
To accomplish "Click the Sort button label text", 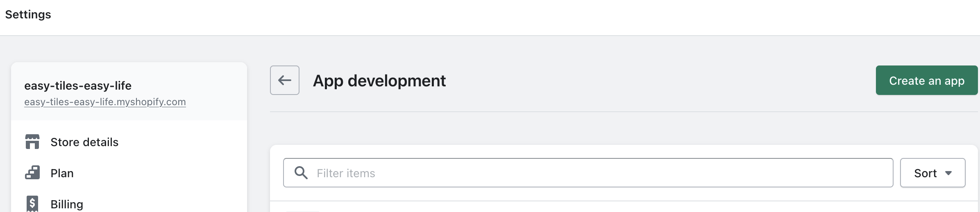I will point(926,173).
